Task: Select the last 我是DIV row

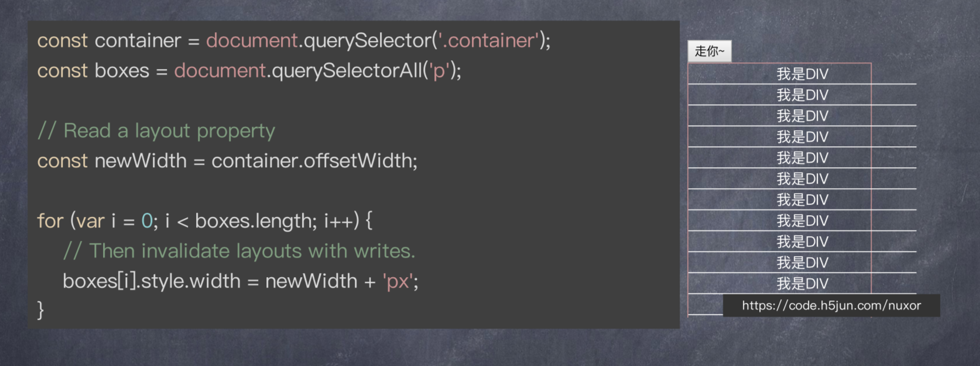Action: click(x=802, y=284)
